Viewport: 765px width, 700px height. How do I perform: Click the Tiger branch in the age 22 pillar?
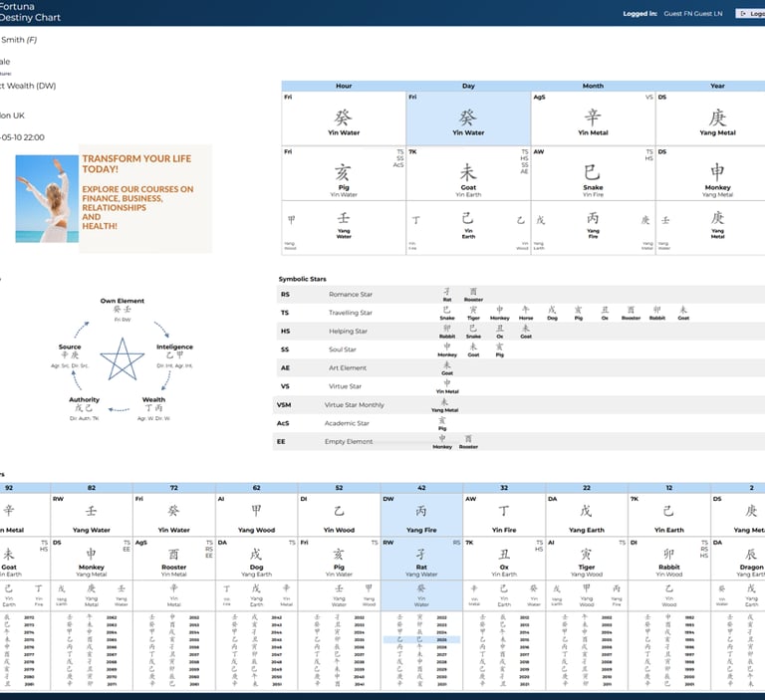point(586,555)
